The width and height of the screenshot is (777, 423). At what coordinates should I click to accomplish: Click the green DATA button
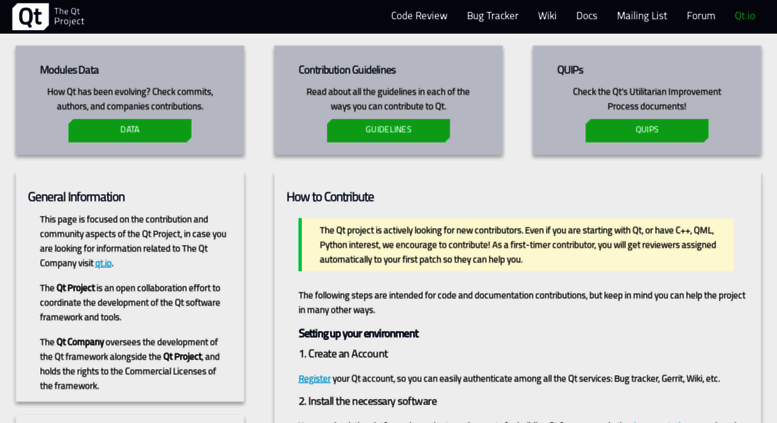tap(130, 130)
